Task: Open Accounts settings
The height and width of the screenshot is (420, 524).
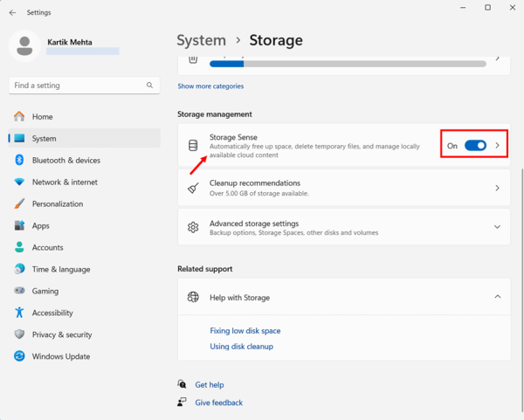Action: coord(84,248)
